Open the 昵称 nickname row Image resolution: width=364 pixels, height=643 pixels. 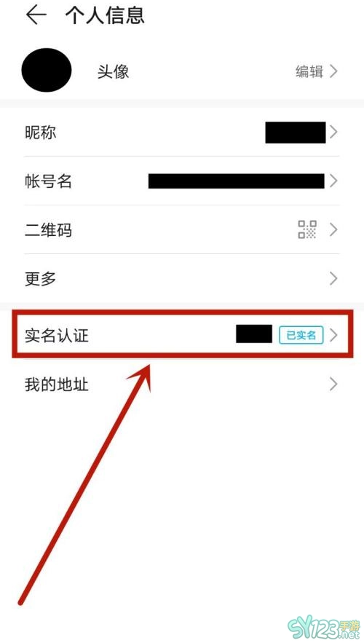(182, 133)
